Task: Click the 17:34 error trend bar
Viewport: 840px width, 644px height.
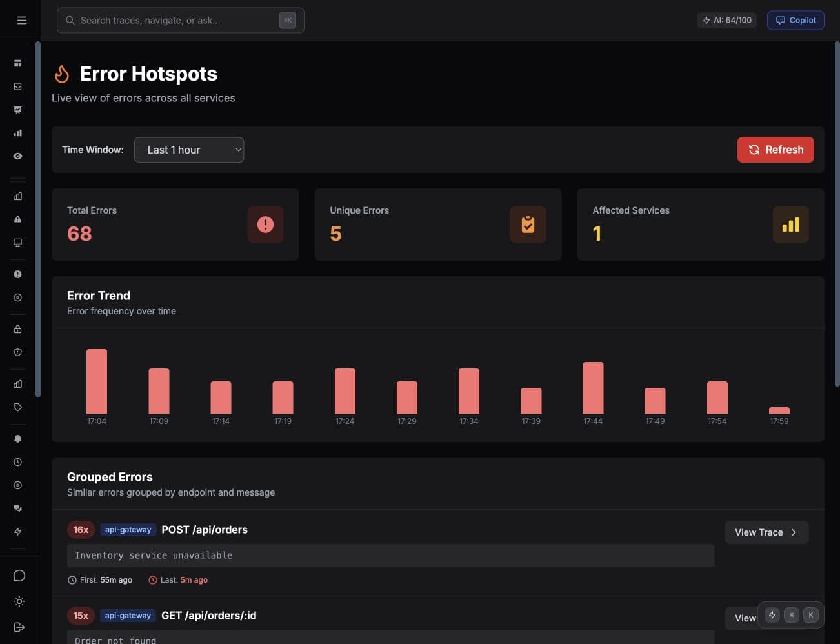Action: [x=469, y=391]
